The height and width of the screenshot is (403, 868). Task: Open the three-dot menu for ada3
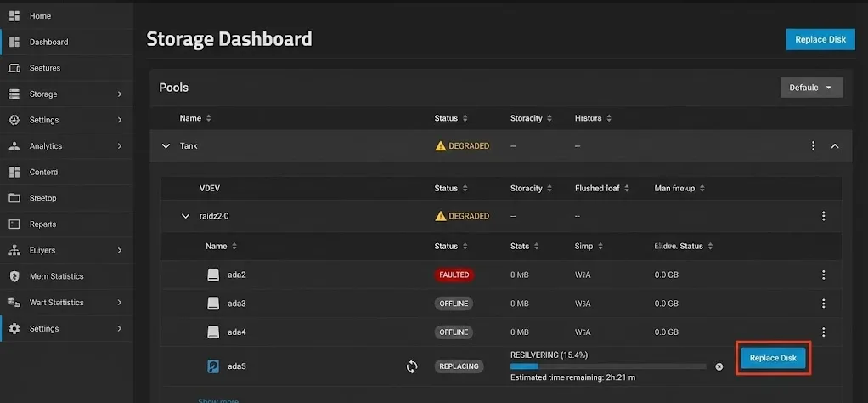[823, 304]
